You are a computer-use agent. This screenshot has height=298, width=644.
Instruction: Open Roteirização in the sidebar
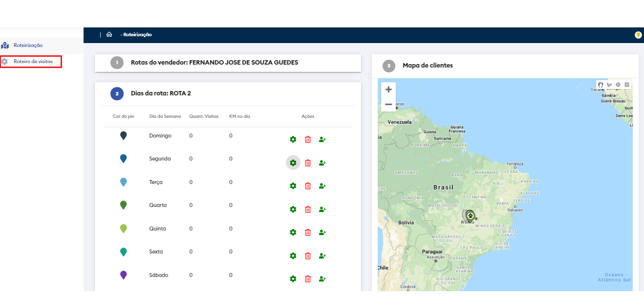pos(28,46)
